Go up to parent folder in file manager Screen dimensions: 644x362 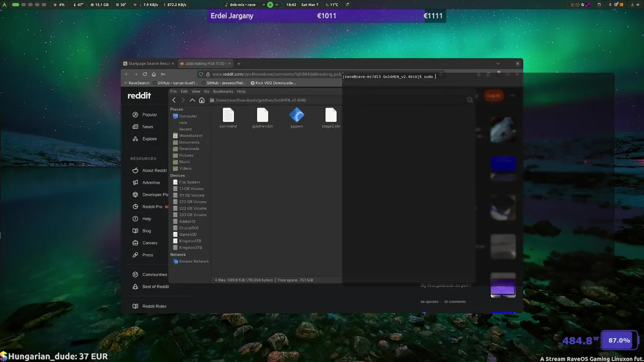192,100
